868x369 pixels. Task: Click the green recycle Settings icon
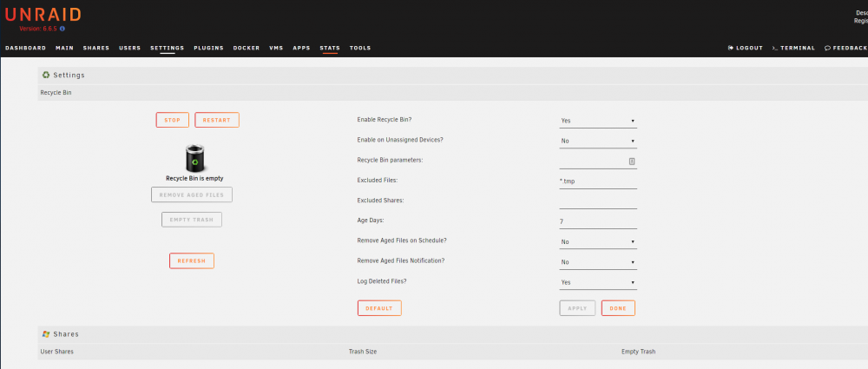click(x=46, y=75)
